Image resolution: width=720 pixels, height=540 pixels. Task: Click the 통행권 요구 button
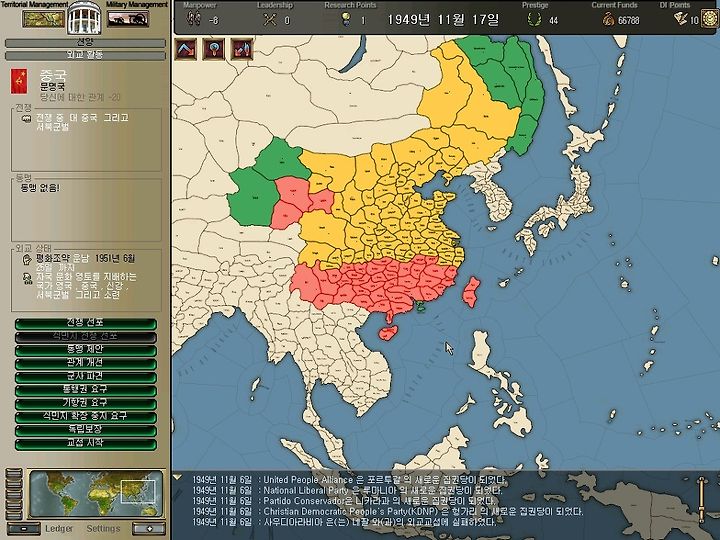point(85,390)
